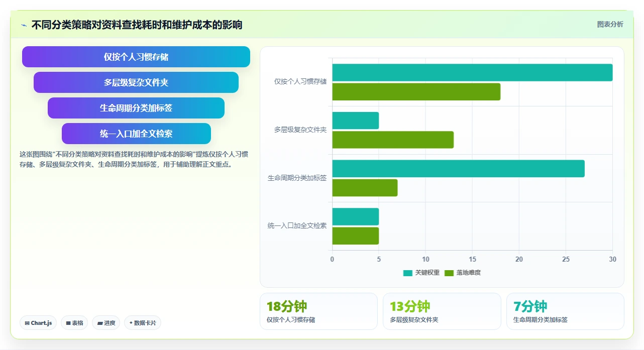Viewport: 644px width, 350px height.
Task: Click the 图表分析 label in header
Action: pyautogui.click(x=610, y=25)
